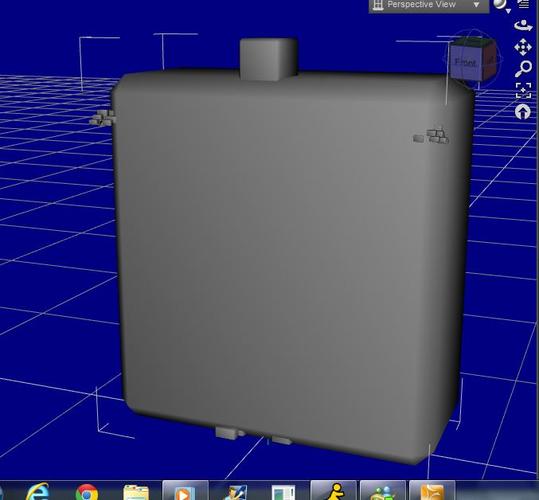Open the draw style sphere dropdown

pos(502,5)
